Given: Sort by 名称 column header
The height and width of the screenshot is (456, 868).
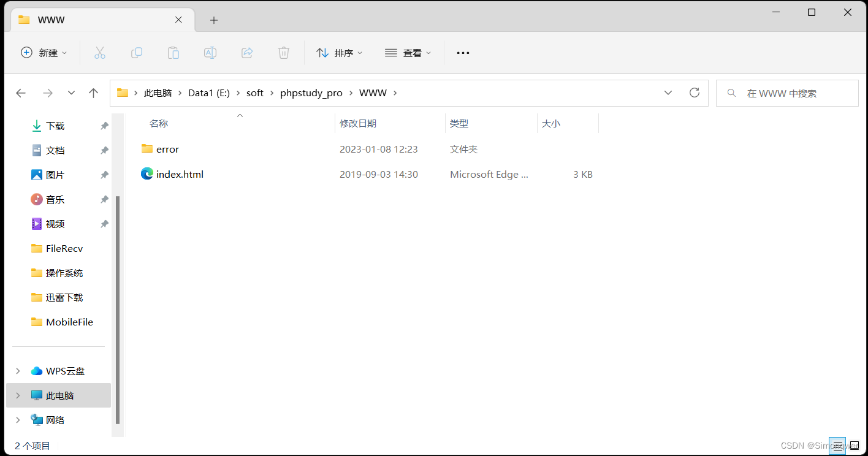Looking at the screenshot, I should 159,123.
